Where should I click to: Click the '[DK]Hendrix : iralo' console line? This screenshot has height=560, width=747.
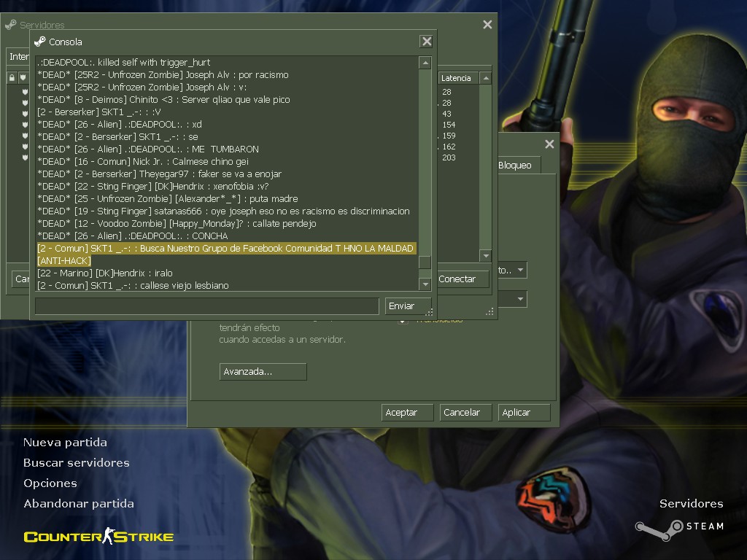click(105, 273)
